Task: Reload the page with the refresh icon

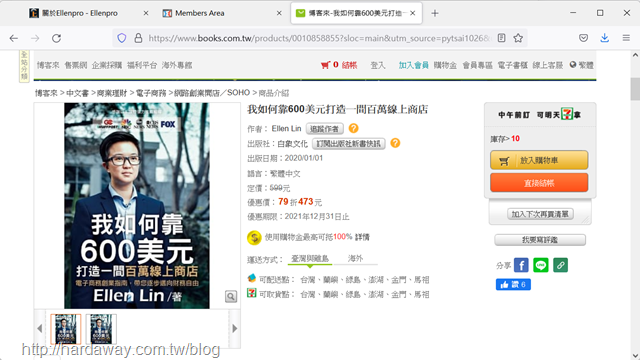Action: pyautogui.click(x=56, y=38)
